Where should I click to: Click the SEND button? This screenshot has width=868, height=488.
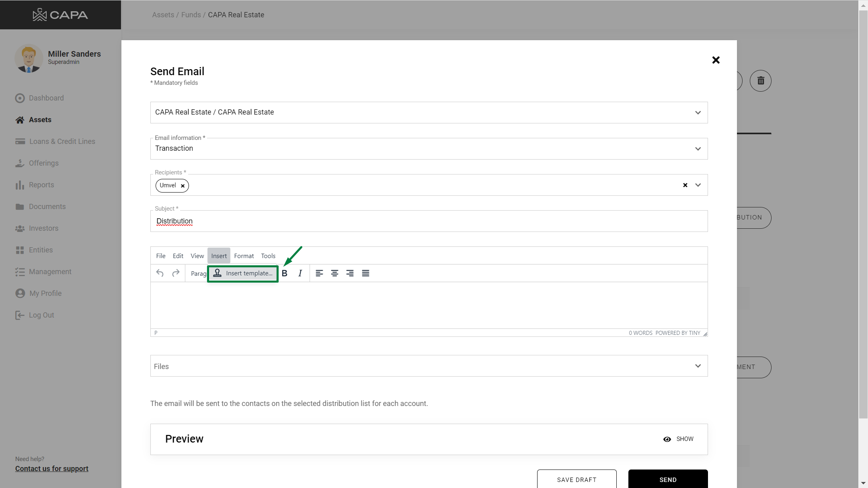tap(668, 479)
